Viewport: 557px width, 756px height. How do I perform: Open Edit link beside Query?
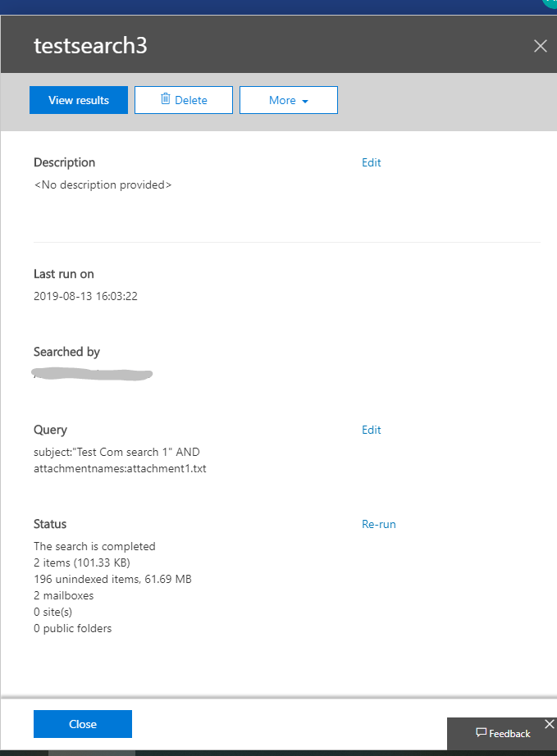click(x=371, y=430)
